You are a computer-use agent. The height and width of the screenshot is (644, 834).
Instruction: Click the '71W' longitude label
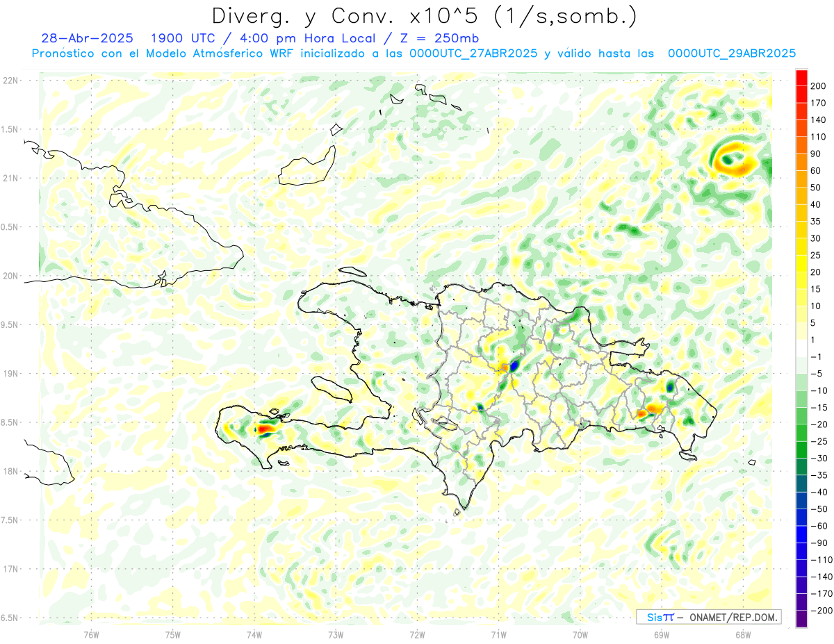[x=498, y=634]
